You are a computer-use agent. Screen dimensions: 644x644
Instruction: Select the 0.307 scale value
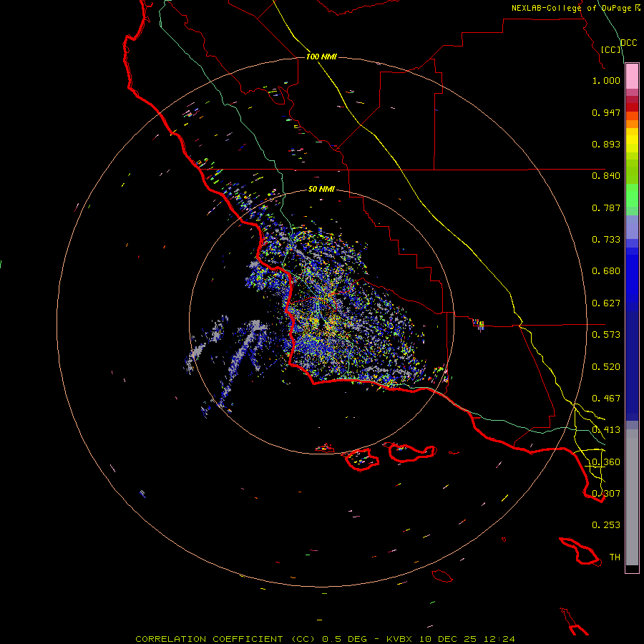606,494
